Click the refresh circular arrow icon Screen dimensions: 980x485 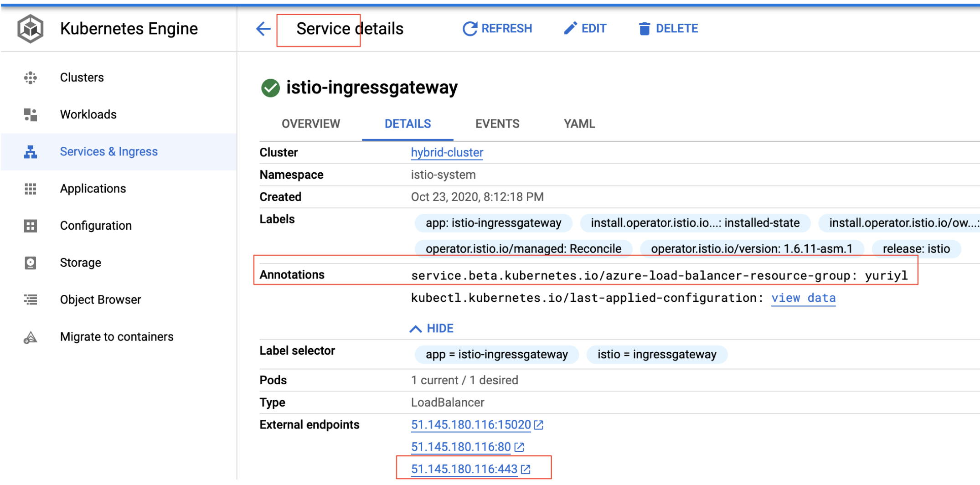pyautogui.click(x=469, y=29)
